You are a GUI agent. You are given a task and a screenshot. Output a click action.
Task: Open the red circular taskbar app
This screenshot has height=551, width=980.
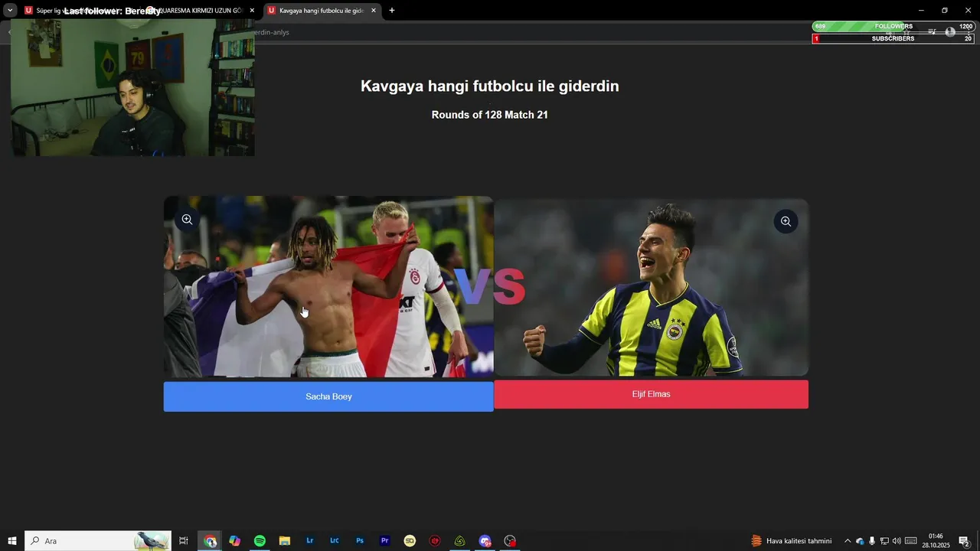click(435, 541)
